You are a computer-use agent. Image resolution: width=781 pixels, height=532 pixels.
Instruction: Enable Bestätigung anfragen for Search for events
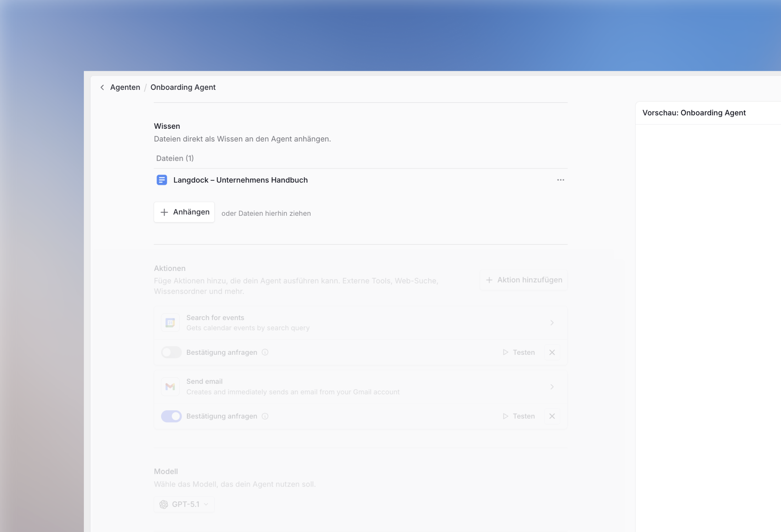[x=171, y=352]
